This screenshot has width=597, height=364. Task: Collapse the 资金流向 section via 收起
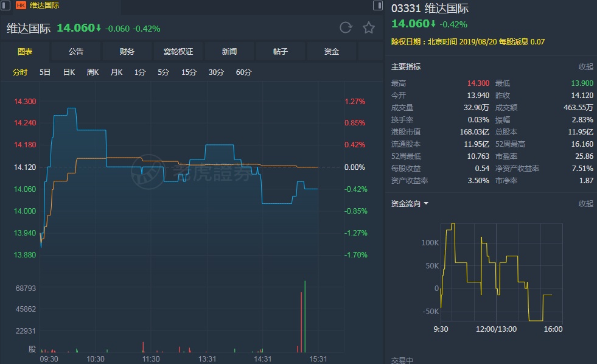tap(585, 204)
